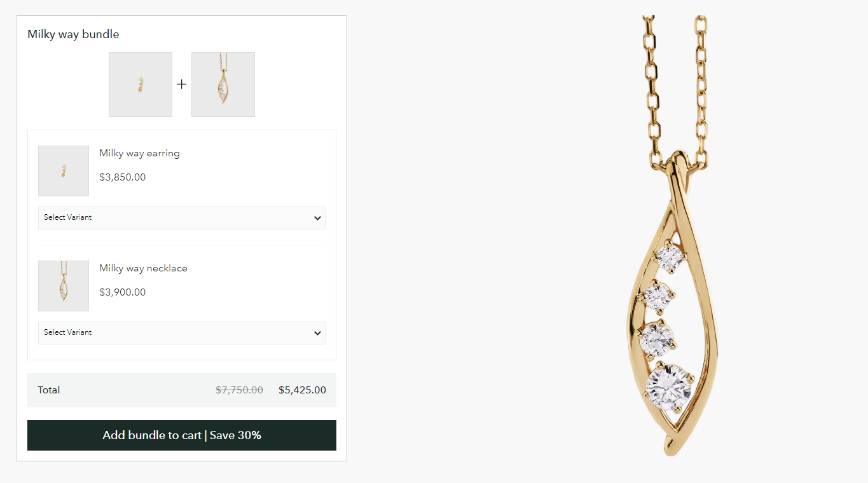The width and height of the screenshot is (868, 483).
Task: Click the discounted total $5,425.00
Action: point(302,390)
